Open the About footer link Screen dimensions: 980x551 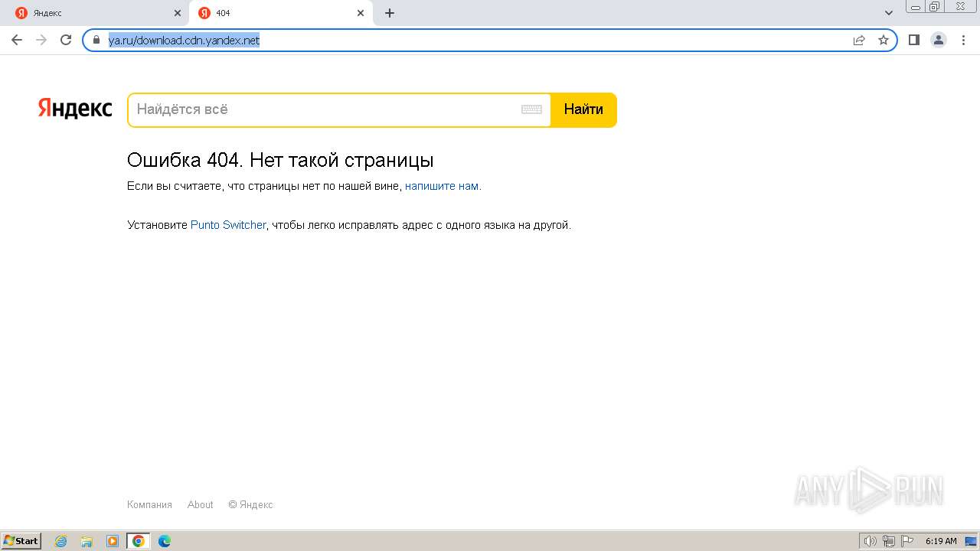click(201, 504)
